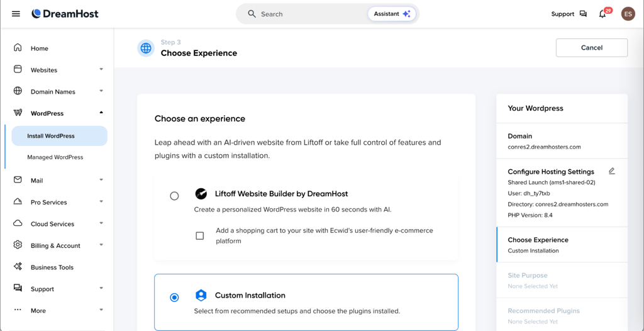Click the More ellipsis icon
The height and width of the screenshot is (331, 644).
[18, 310]
